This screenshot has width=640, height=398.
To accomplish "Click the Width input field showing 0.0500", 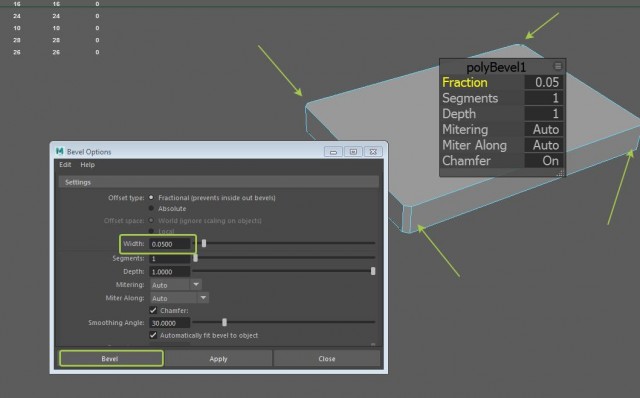I will (x=170, y=244).
